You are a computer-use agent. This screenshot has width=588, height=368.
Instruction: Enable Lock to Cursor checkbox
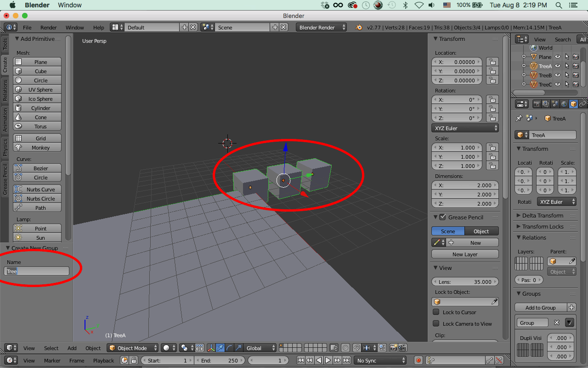[436, 312]
